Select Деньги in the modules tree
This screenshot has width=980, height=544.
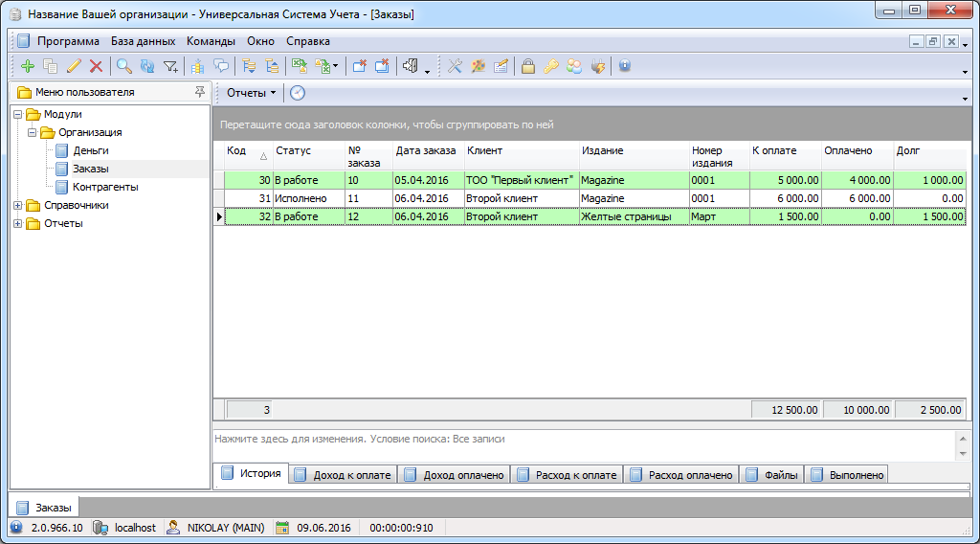click(91, 150)
